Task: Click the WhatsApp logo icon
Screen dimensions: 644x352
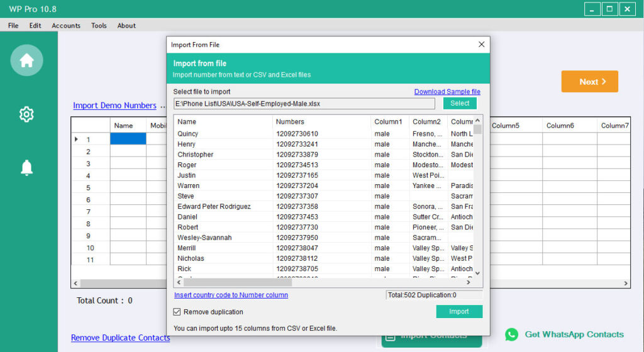Action: coord(511,334)
